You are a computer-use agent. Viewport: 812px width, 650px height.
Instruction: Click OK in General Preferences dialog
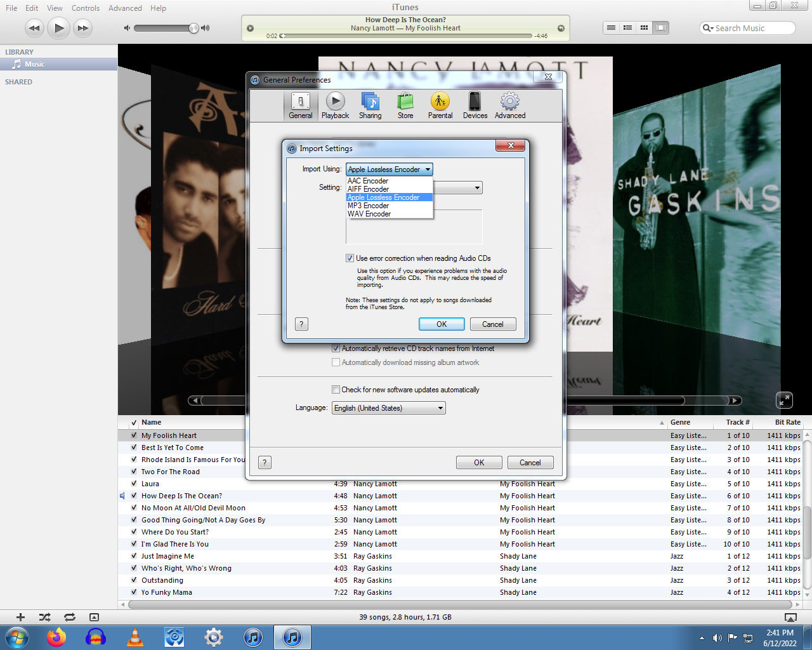479,463
